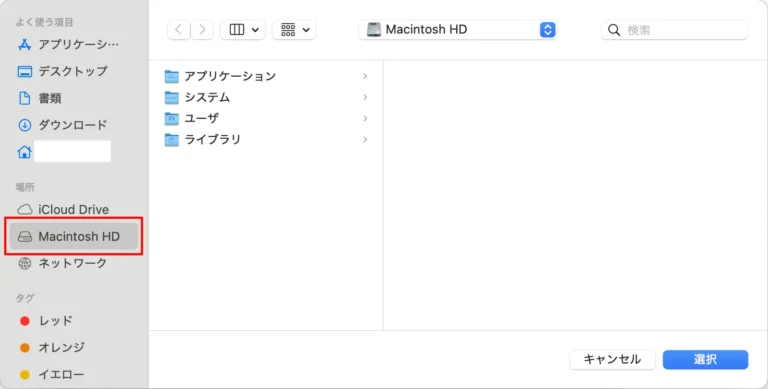Expand the ユーザ folder's chevron
The height and width of the screenshot is (389, 768).
tap(365, 119)
